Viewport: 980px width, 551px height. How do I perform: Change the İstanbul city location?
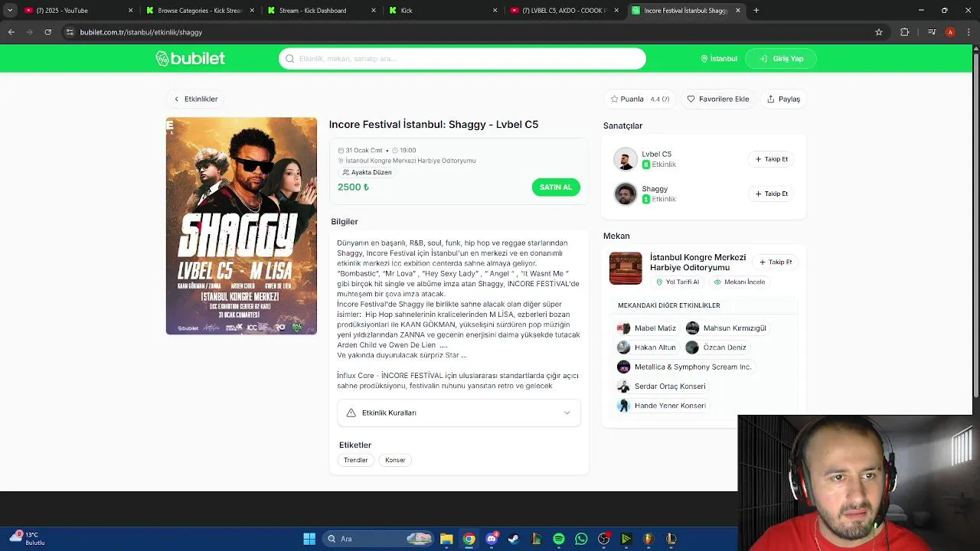point(719,58)
